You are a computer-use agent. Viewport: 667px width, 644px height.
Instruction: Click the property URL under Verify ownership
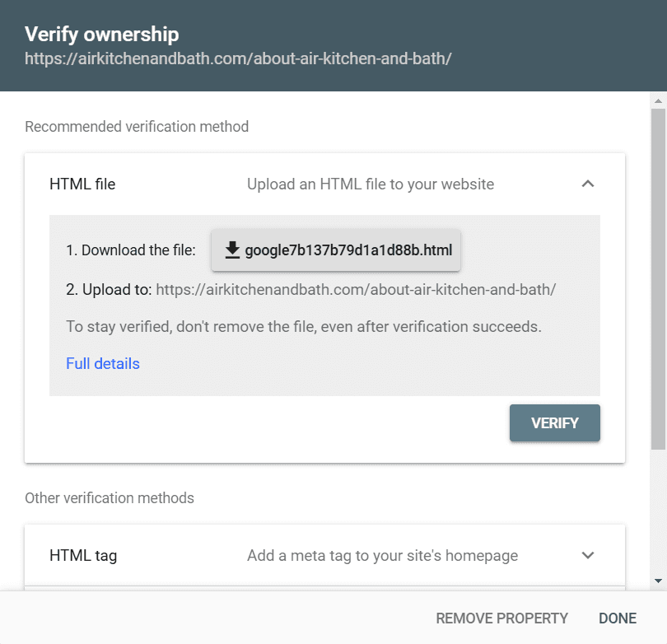[238, 59]
